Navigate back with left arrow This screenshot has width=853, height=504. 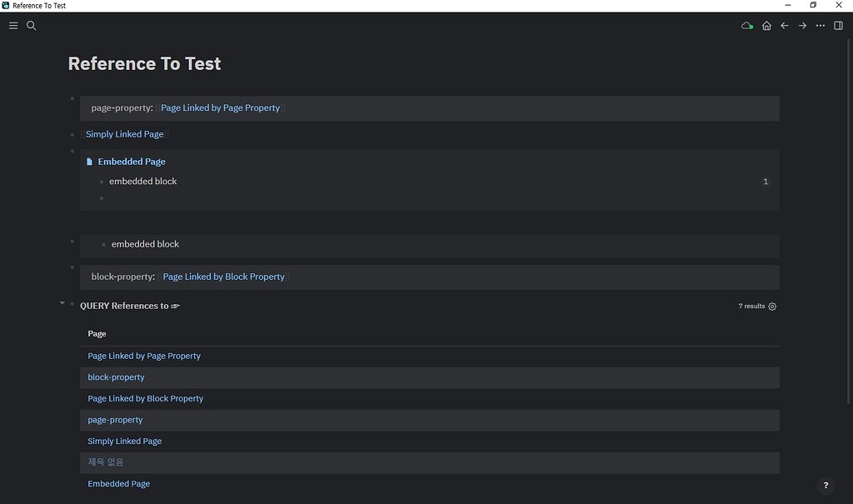[x=785, y=26]
